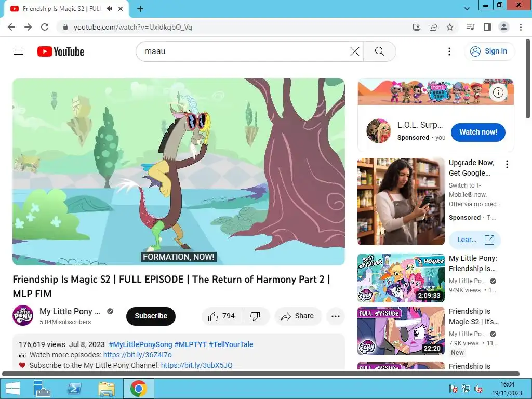Viewport: 532px width, 399px height.
Task: Click the address bar URL
Action: click(x=133, y=27)
